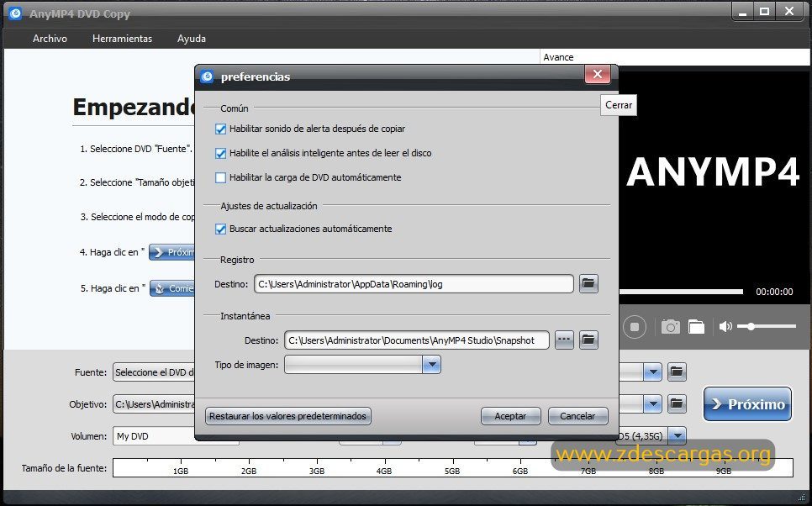Expand the D5 (4,35G) size dropdown
The width and height of the screenshot is (812, 506).
[678, 436]
